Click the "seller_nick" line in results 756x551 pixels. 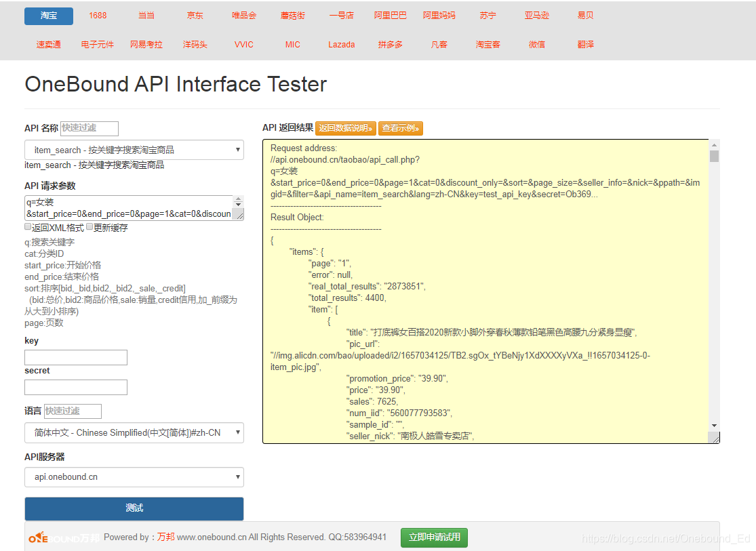pyautogui.click(x=410, y=436)
